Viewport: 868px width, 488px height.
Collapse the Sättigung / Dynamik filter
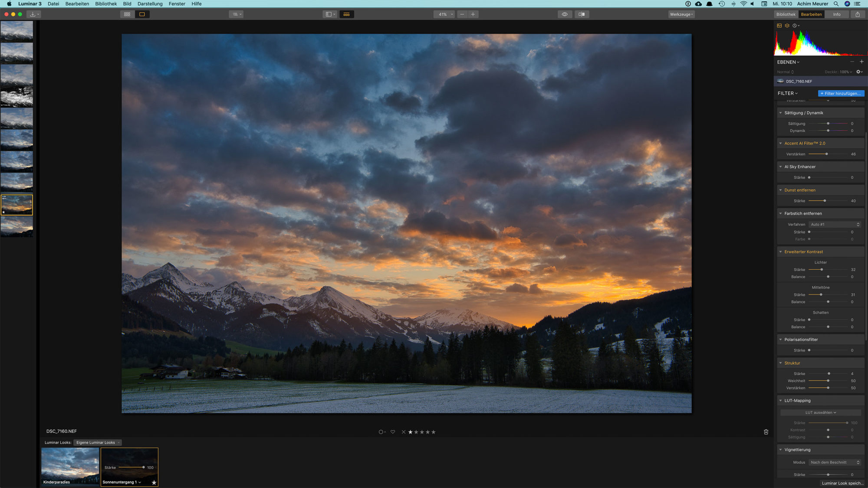pyautogui.click(x=780, y=113)
